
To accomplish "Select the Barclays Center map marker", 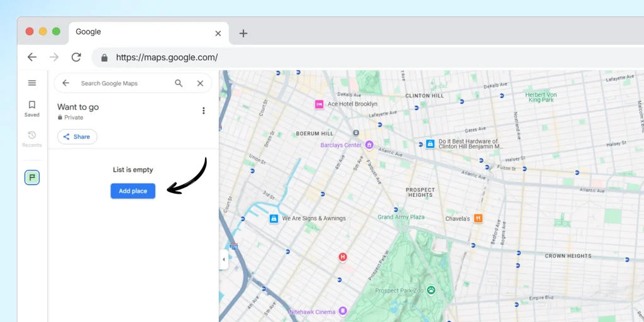I will click(369, 145).
